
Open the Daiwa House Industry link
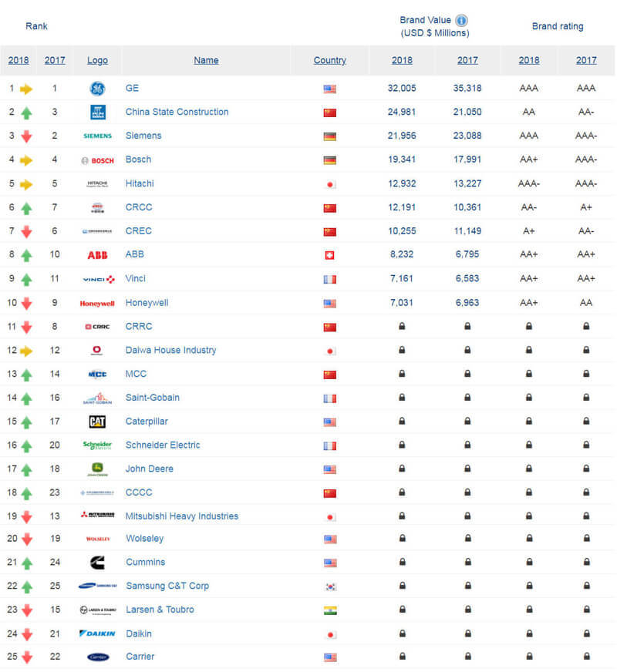pyautogui.click(x=170, y=350)
